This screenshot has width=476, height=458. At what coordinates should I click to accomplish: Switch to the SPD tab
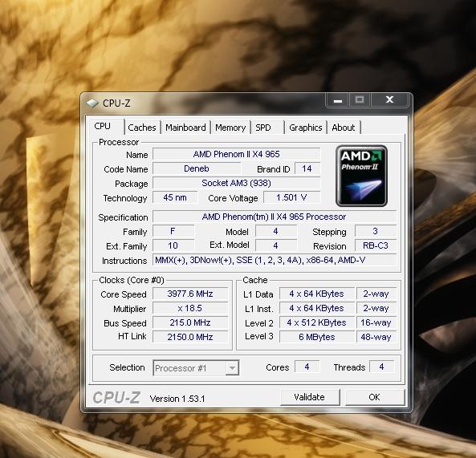(267, 128)
